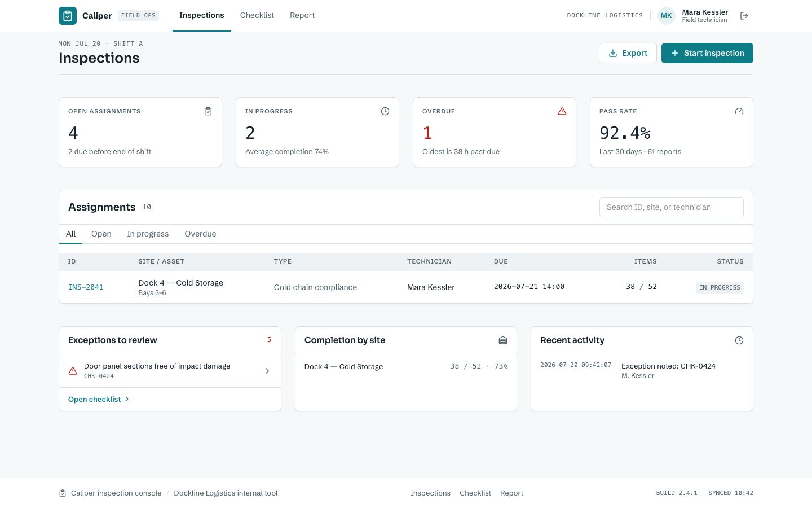Click the IN PROGRESS status badge

click(720, 287)
